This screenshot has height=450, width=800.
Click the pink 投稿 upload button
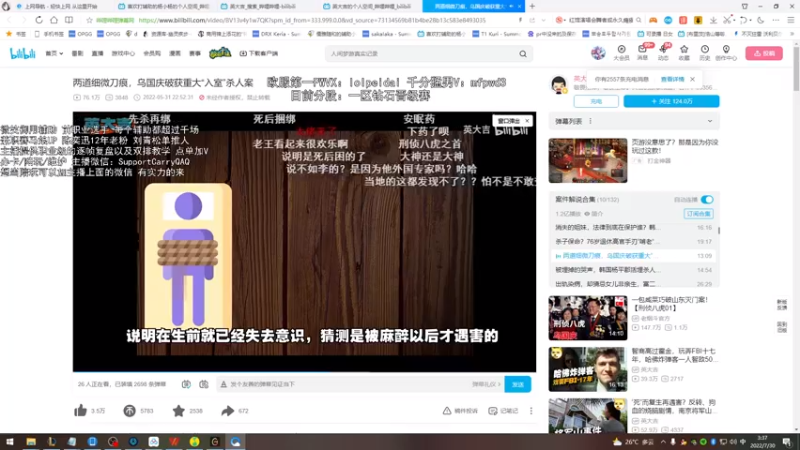click(x=764, y=53)
